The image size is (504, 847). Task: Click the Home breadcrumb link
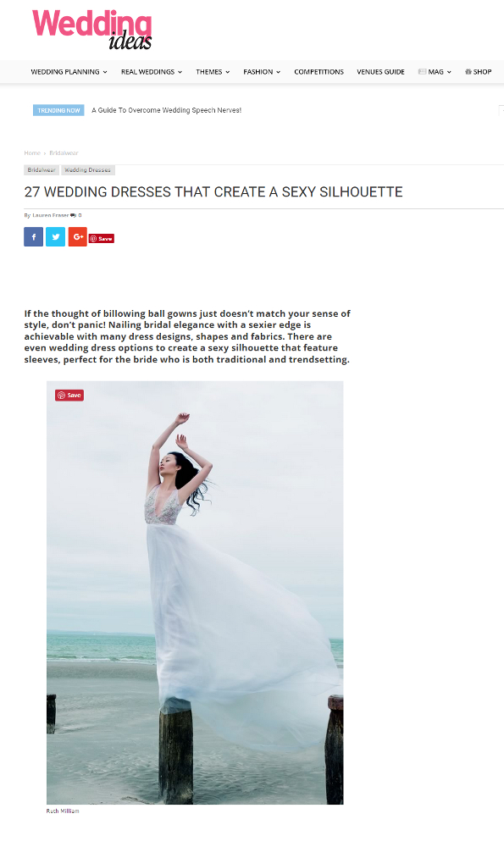(32, 152)
